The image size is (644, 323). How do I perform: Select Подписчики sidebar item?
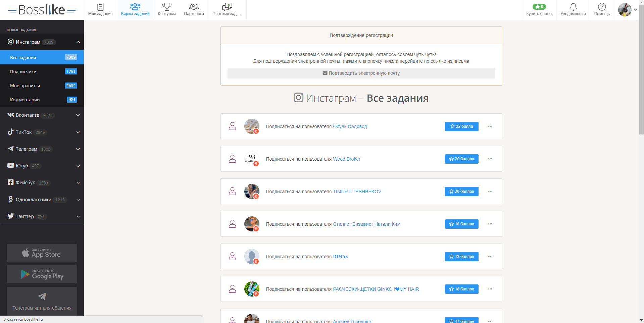[x=42, y=71]
